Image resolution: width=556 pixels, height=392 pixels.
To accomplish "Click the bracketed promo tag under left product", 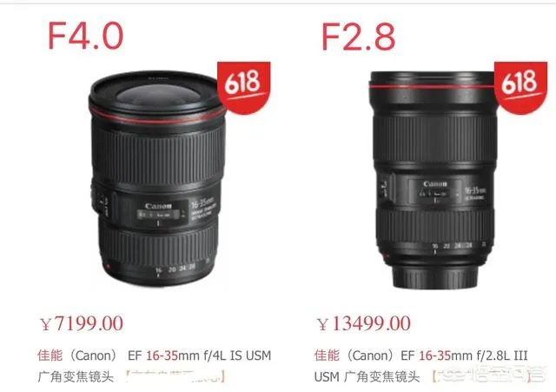I will pyautogui.click(x=175, y=376).
